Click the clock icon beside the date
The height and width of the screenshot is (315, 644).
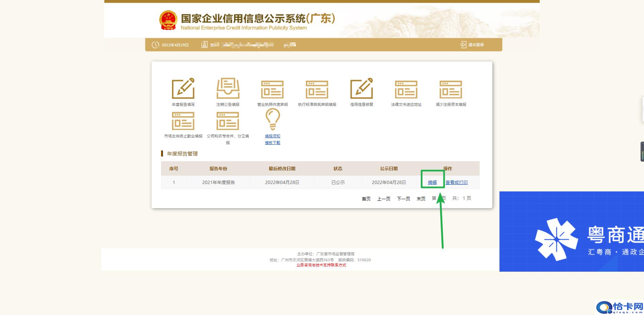pos(155,44)
